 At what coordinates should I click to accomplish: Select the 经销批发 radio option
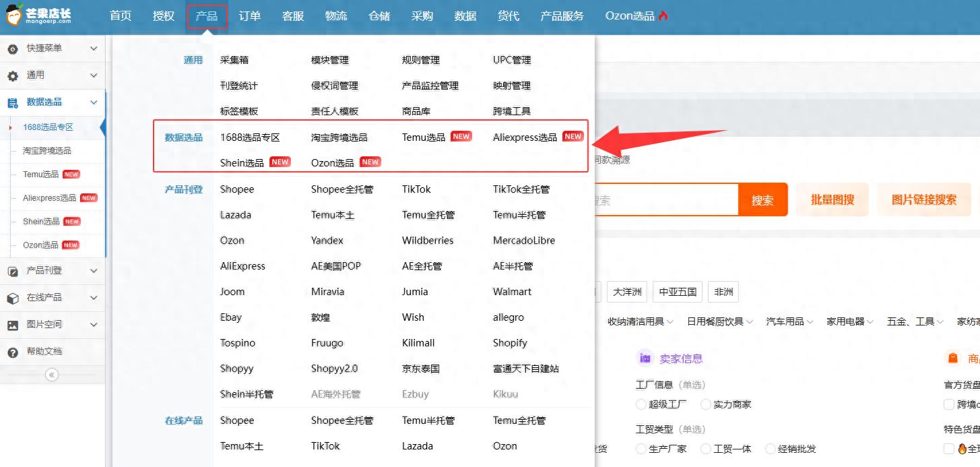click(x=770, y=449)
